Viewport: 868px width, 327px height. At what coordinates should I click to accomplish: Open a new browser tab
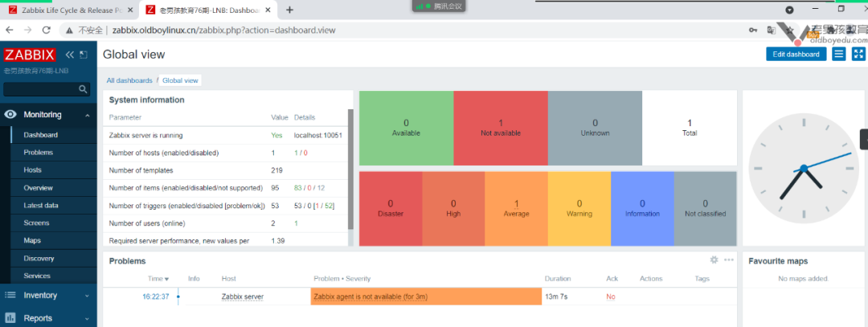[289, 10]
